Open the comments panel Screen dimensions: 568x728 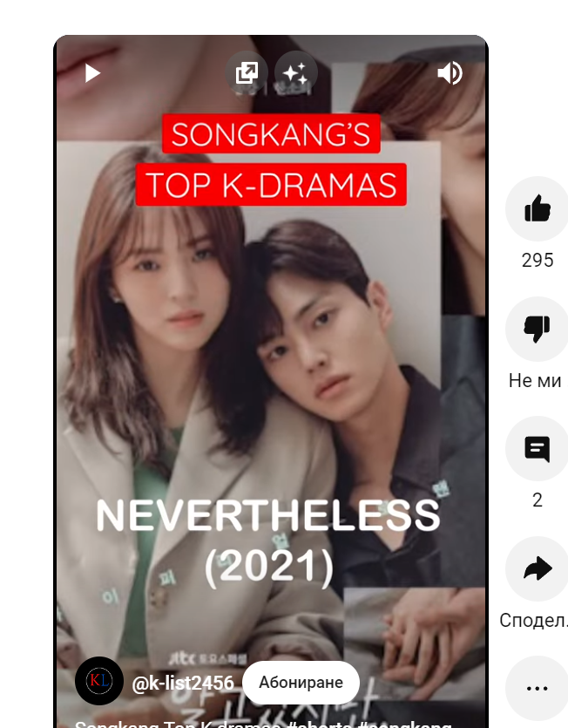pos(537,449)
